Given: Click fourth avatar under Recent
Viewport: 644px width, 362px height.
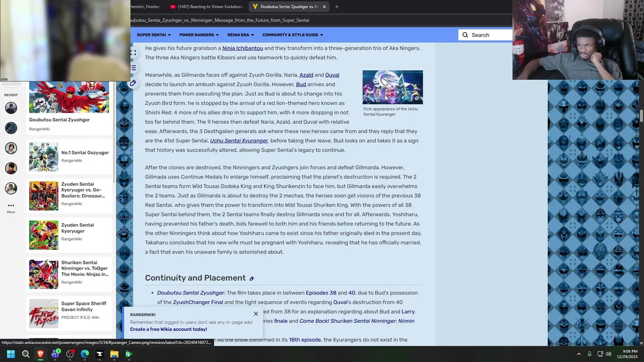Looking at the screenshot, I should tap(11, 168).
